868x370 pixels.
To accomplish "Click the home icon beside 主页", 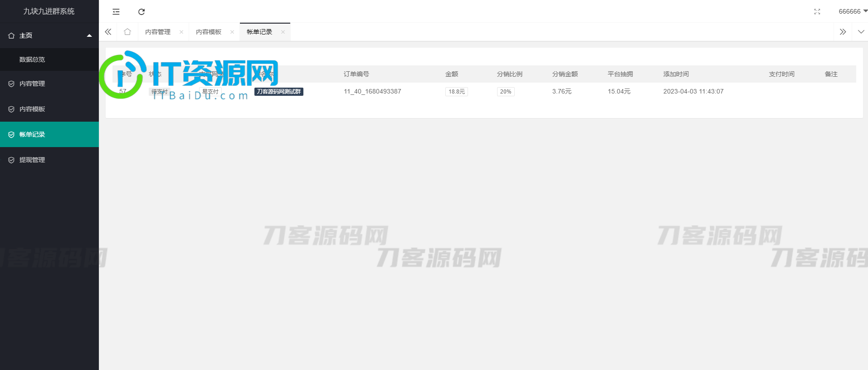I will click(x=11, y=35).
